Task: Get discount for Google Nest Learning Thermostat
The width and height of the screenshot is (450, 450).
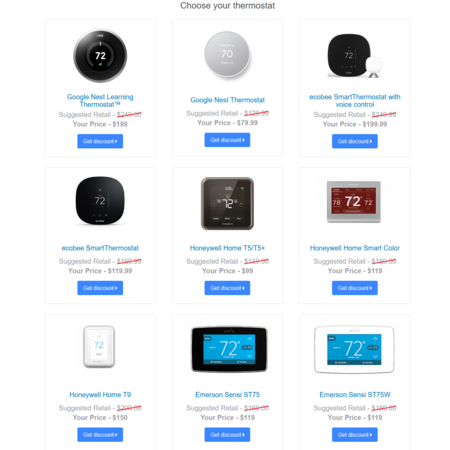Action: point(100,141)
